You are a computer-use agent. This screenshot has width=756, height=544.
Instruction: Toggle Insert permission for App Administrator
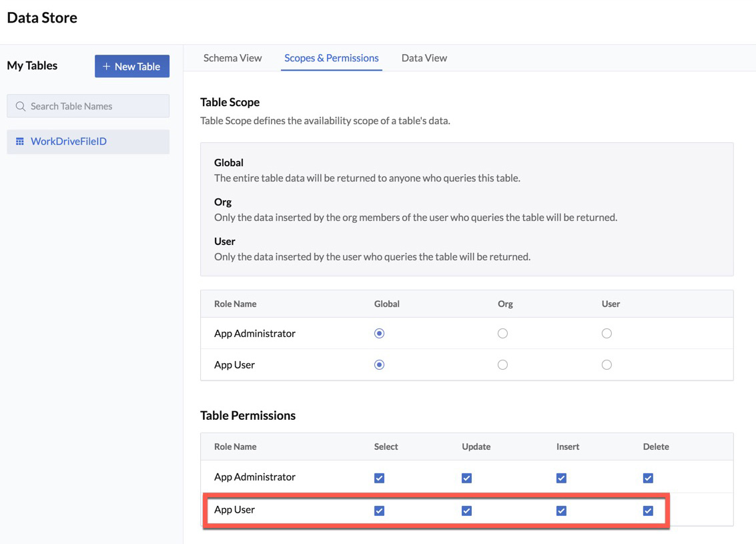[561, 478]
